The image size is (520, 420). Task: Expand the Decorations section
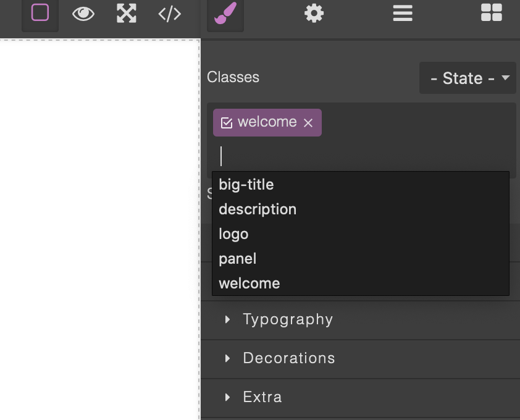360,359
